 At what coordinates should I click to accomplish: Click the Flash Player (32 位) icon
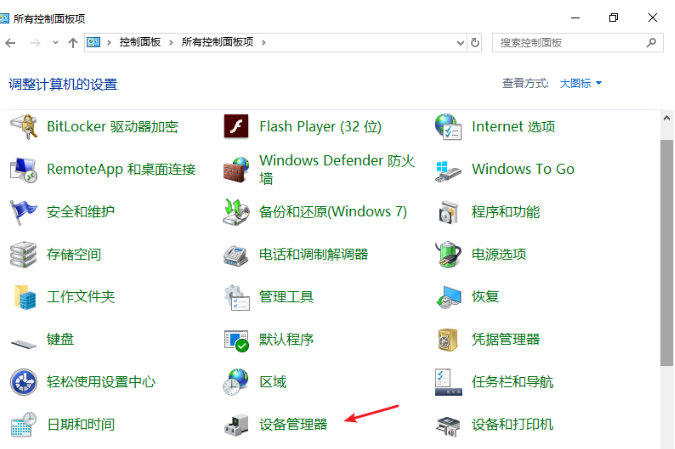coord(236,126)
